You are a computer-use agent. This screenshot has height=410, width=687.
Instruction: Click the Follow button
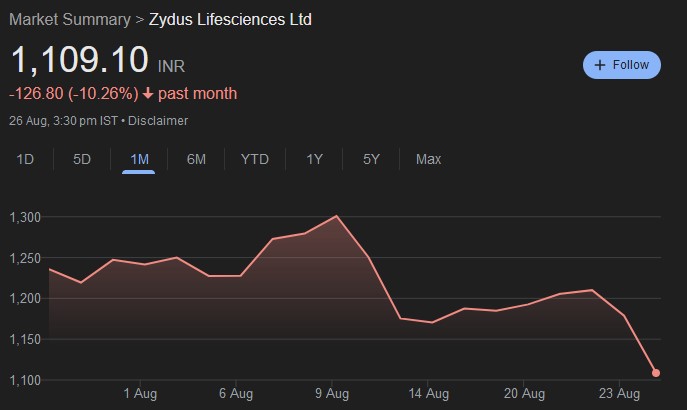pos(621,65)
